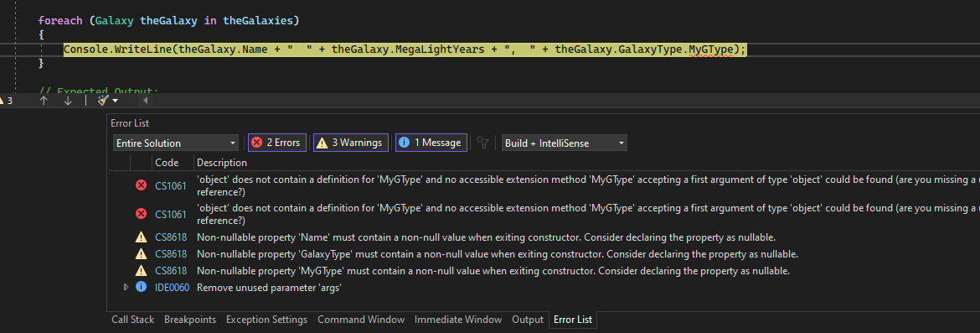Go to next issue down arrow
980x333 pixels.
coord(68,100)
